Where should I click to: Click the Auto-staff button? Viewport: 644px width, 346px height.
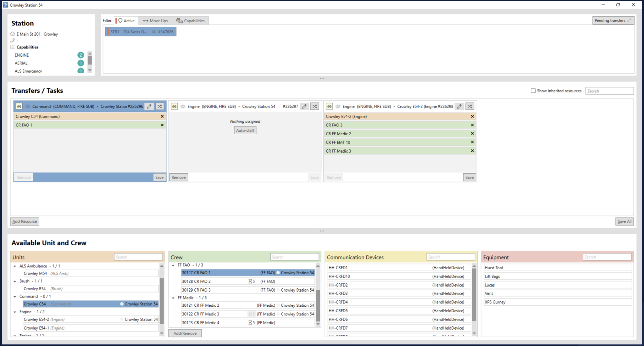coord(245,130)
